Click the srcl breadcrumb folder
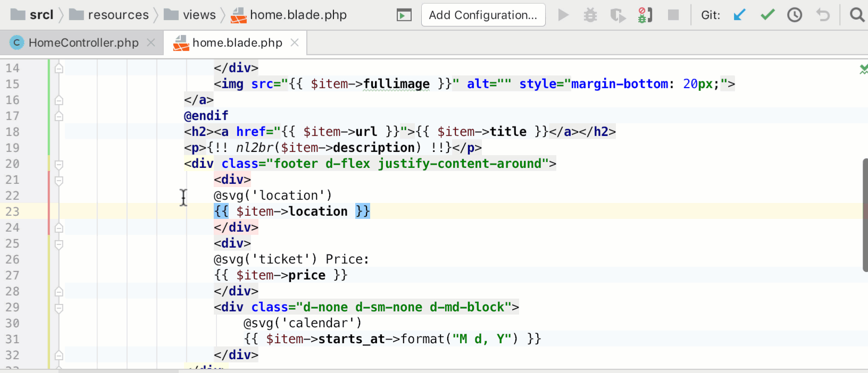The image size is (868, 373). (x=32, y=15)
